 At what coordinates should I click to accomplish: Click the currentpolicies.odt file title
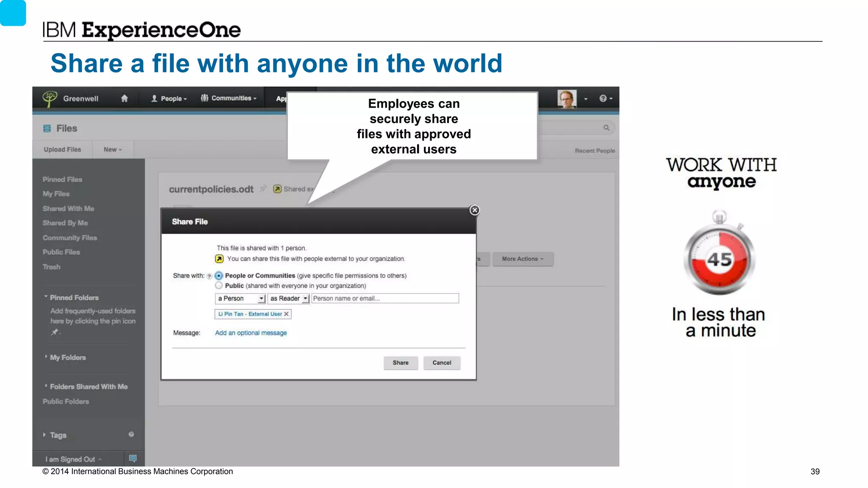coord(211,189)
